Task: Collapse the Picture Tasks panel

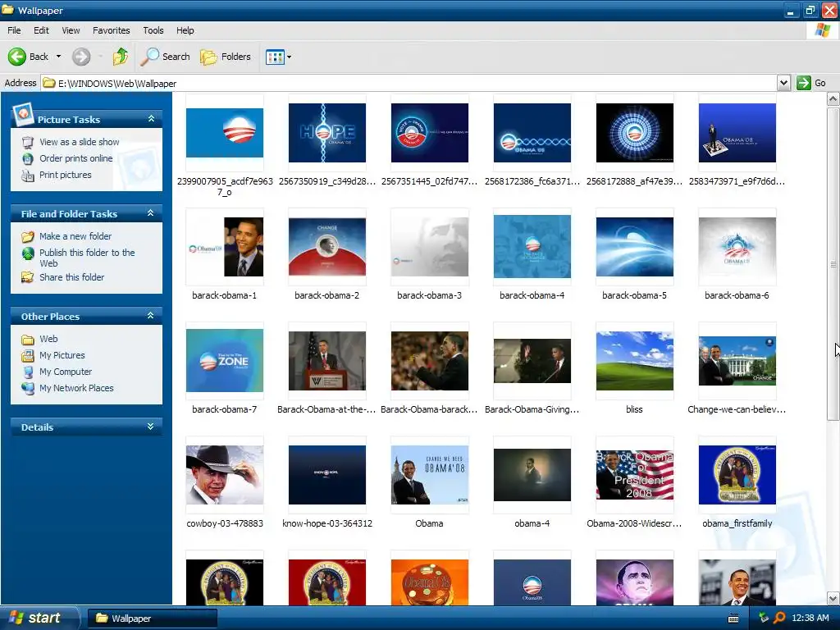Action: (151, 119)
